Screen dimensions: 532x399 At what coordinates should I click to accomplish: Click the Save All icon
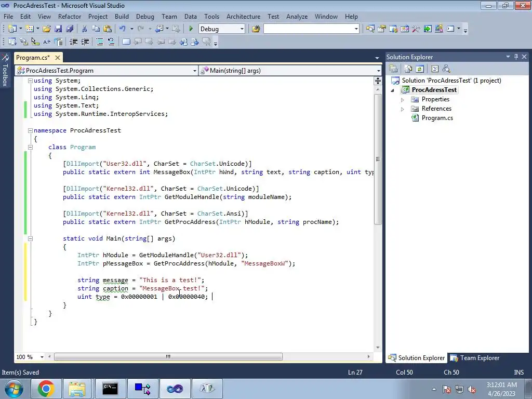pyautogui.click(x=70, y=29)
